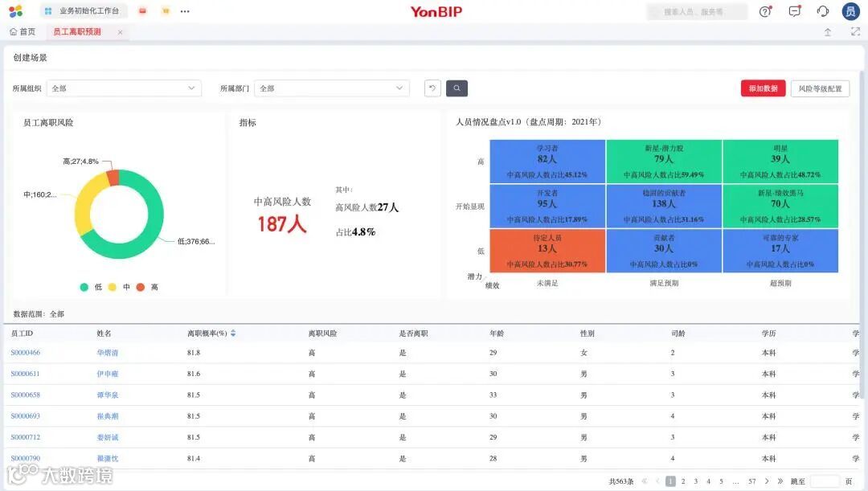The width and height of the screenshot is (868, 491).
Task: Open the three-dot more menu in top bar
Action: tap(185, 11)
